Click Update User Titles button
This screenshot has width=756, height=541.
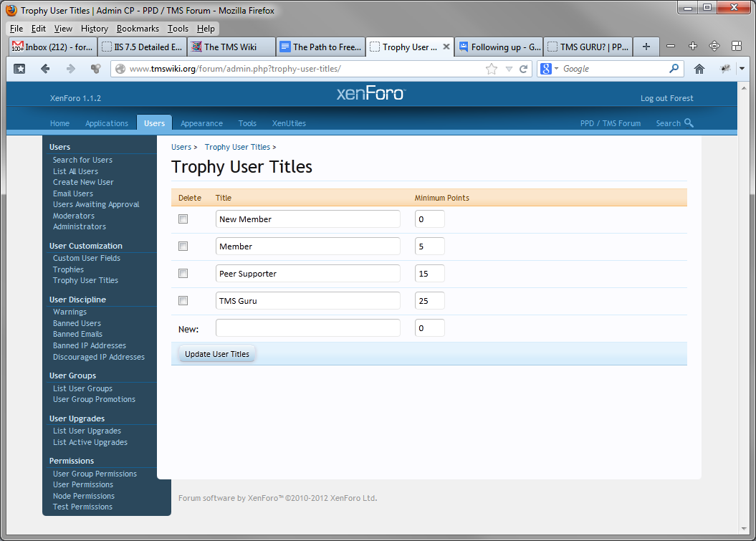[x=217, y=354]
